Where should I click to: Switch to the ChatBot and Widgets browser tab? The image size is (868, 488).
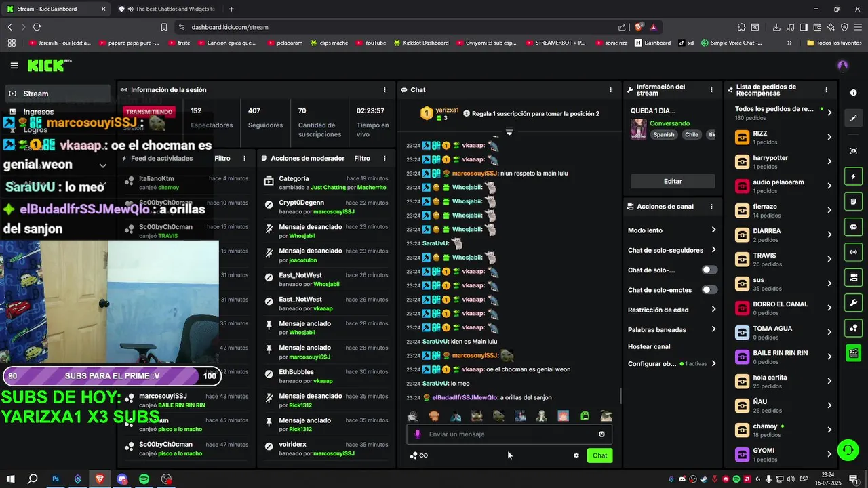(x=167, y=9)
